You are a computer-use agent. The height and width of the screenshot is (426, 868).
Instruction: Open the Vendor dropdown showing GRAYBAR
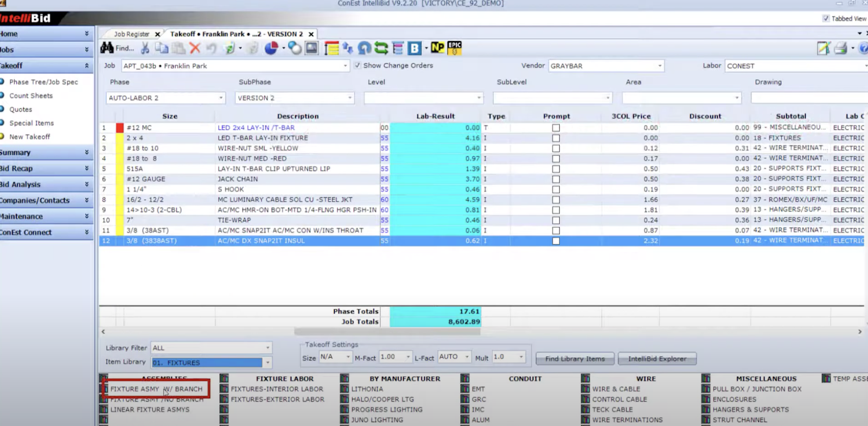point(660,66)
